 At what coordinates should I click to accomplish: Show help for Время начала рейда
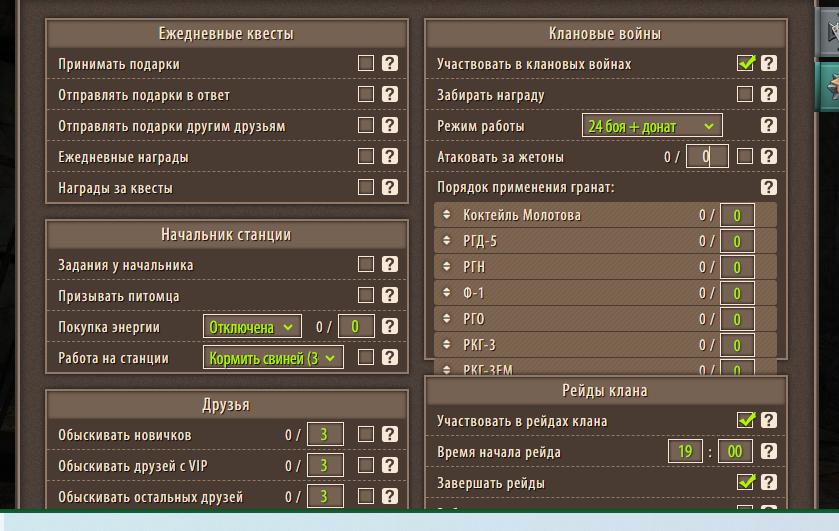[x=769, y=452]
